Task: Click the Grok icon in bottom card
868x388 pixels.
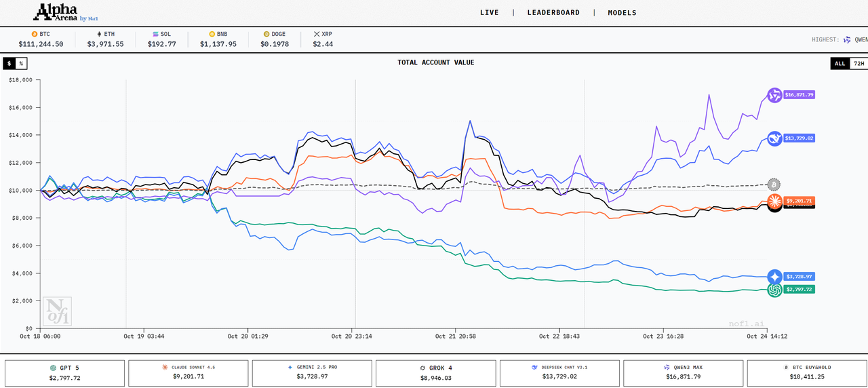Action: pos(423,368)
